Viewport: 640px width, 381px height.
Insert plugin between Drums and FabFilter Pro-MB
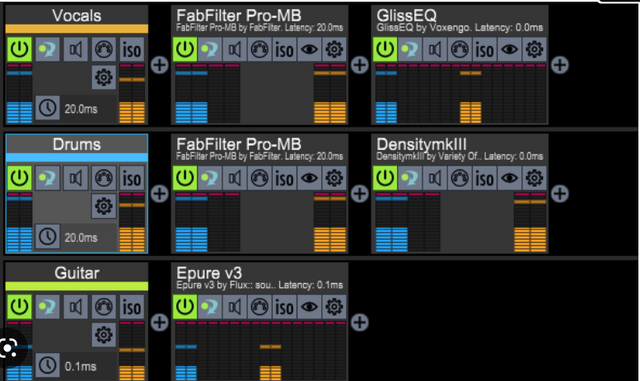(x=159, y=194)
